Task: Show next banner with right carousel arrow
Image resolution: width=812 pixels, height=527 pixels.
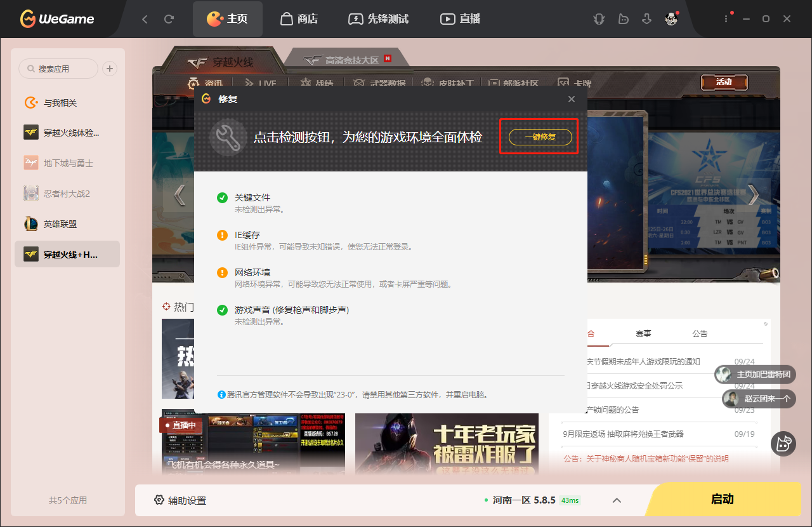Action: (x=754, y=195)
